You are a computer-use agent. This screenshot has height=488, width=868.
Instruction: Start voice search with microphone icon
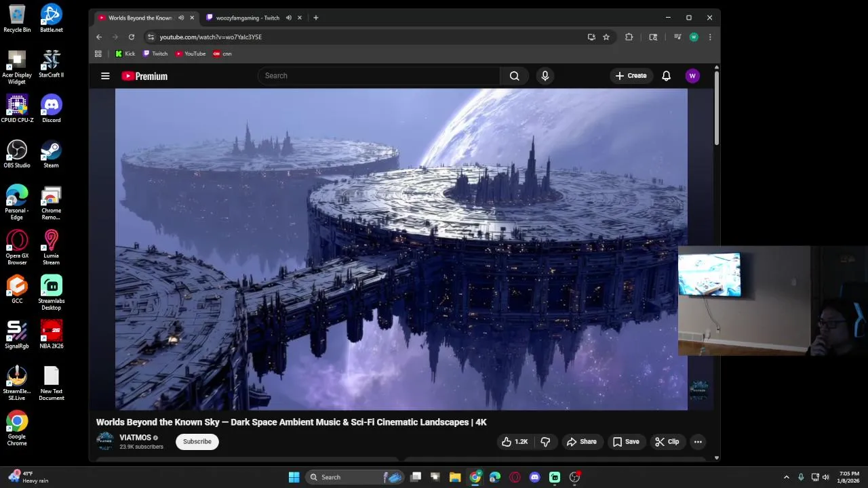545,76
